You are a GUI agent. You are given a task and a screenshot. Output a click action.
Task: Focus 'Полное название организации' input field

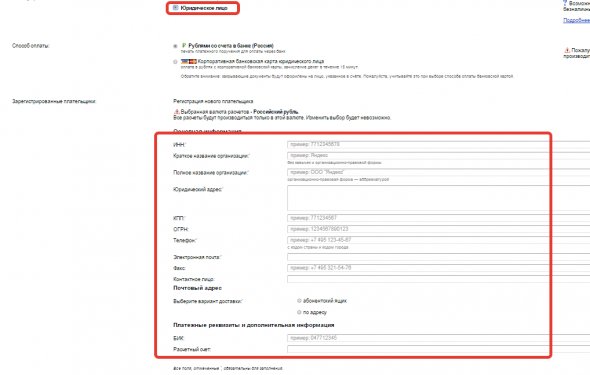coord(438,172)
